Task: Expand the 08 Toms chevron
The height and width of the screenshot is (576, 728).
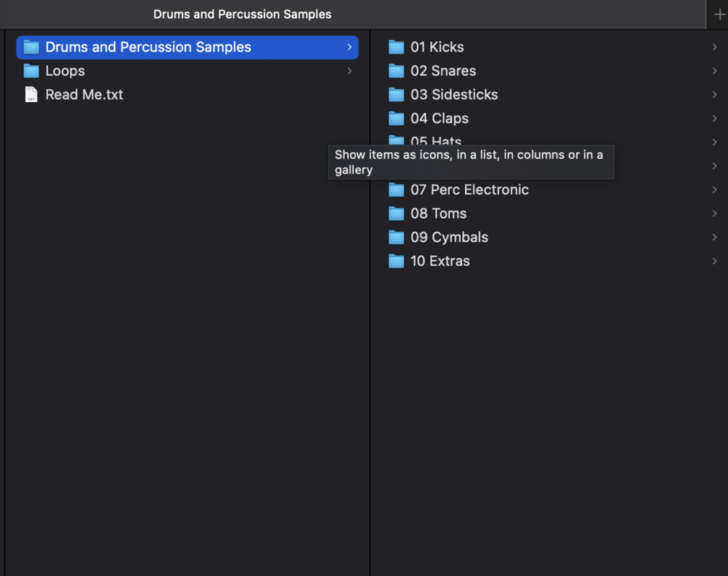Action: (714, 214)
